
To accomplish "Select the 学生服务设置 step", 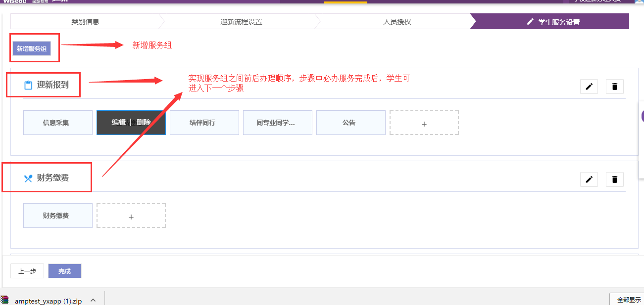I will 552,22.
